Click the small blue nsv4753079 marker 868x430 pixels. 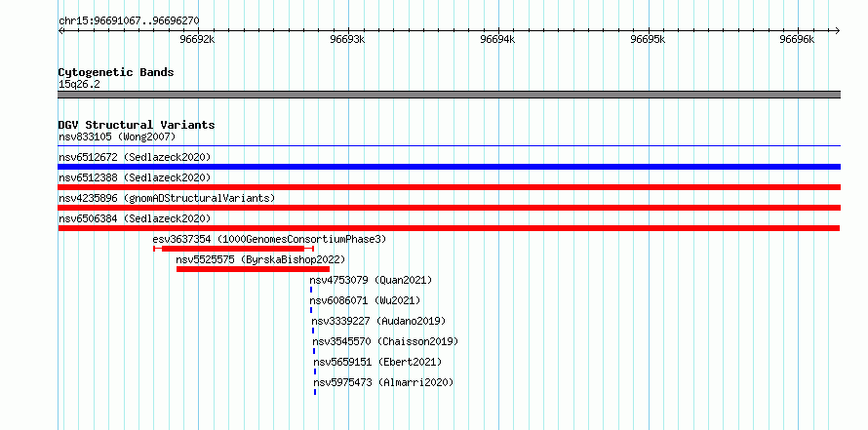pyautogui.click(x=311, y=290)
